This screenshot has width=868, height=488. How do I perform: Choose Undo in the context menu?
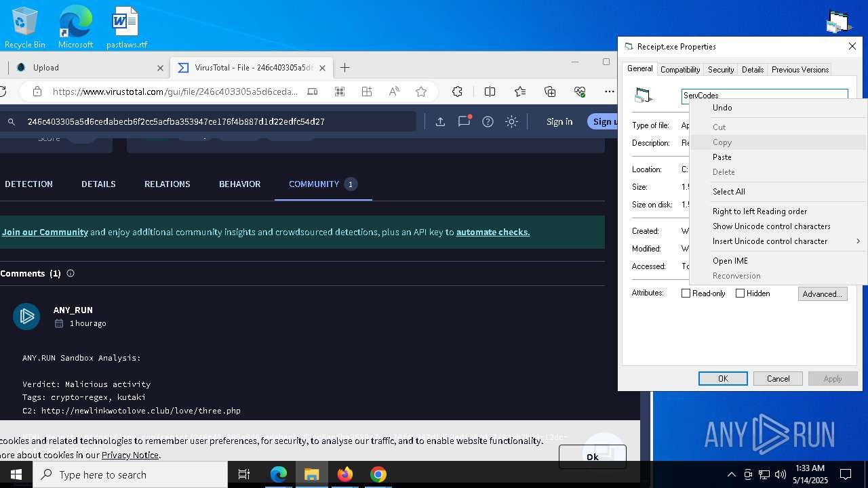point(778,108)
